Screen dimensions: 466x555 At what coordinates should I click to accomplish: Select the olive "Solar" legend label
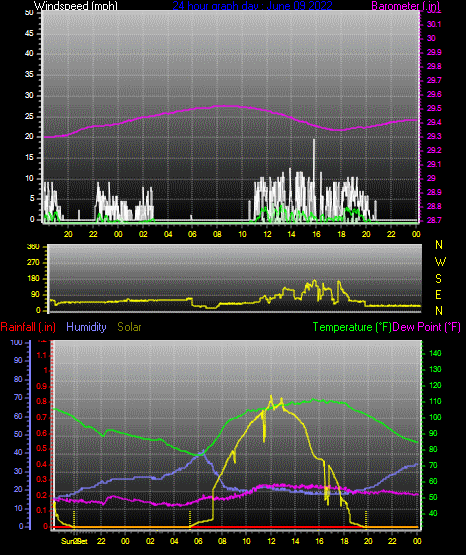(129, 327)
